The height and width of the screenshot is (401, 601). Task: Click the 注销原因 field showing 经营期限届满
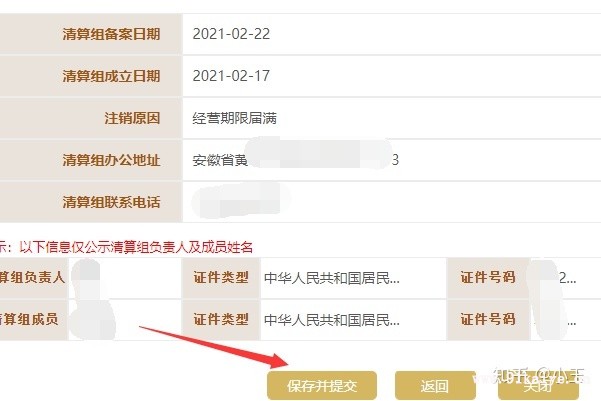[392, 118]
